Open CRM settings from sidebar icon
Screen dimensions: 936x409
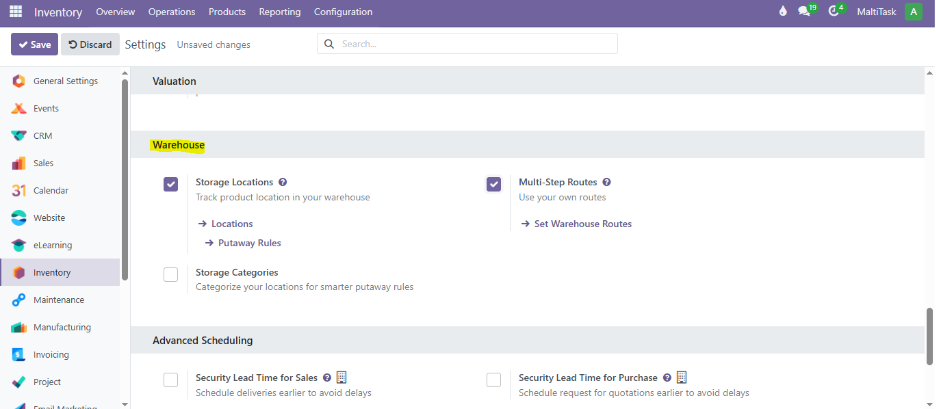point(19,136)
